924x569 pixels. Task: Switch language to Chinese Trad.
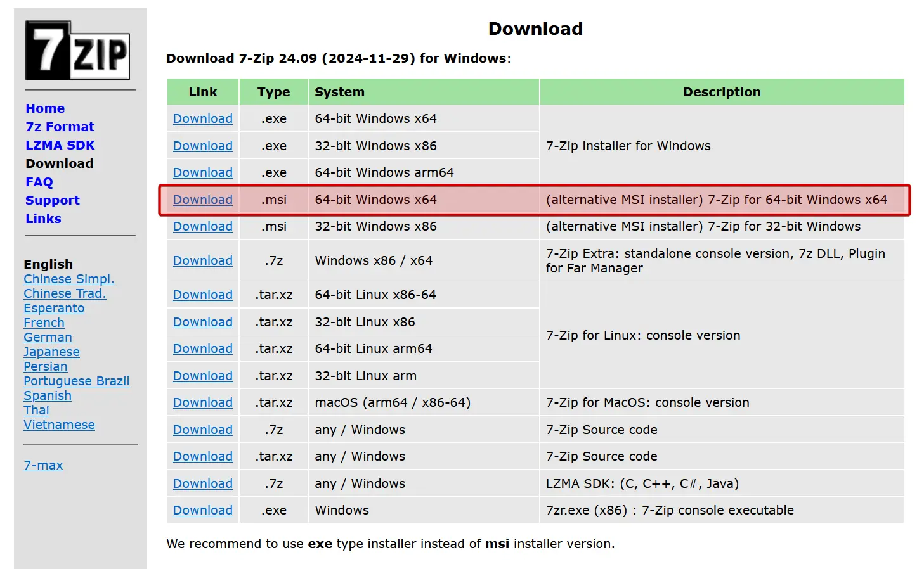pyautogui.click(x=65, y=293)
